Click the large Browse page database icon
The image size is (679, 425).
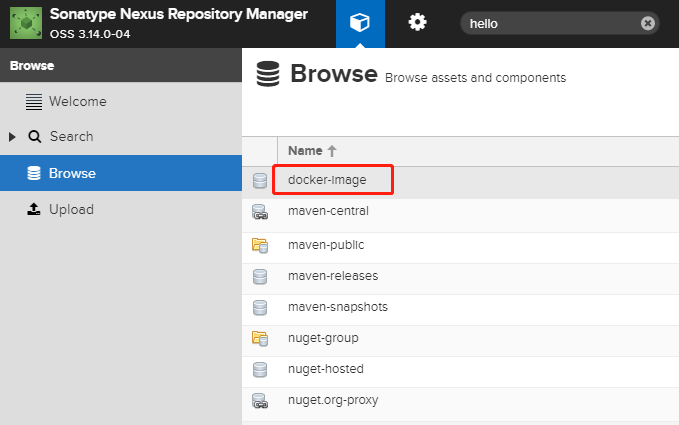click(x=268, y=74)
